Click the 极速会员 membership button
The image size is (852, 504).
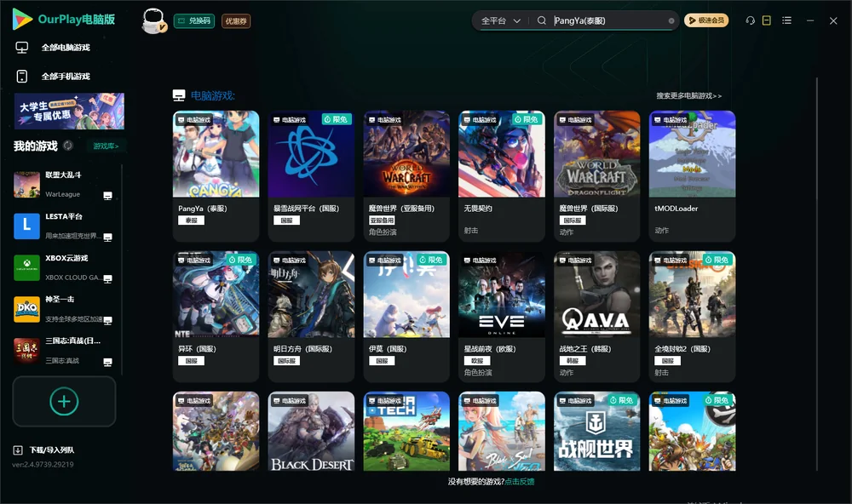(x=706, y=20)
